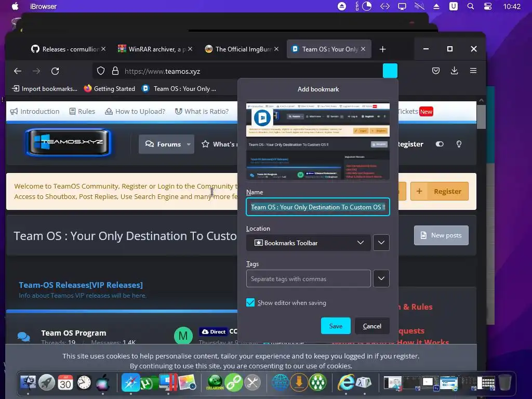Open Safari compass in the dock
Screen dimensions: 532x399
pyautogui.click(x=130, y=382)
